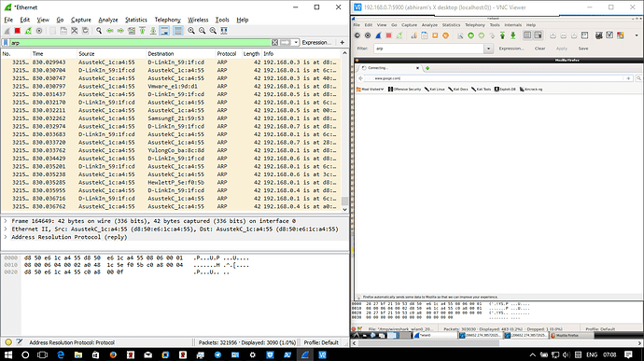This screenshot has height=361, width=644.
Task: Toggle auto scroll icon in VNC Wireshark
Action: pos(538,35)
